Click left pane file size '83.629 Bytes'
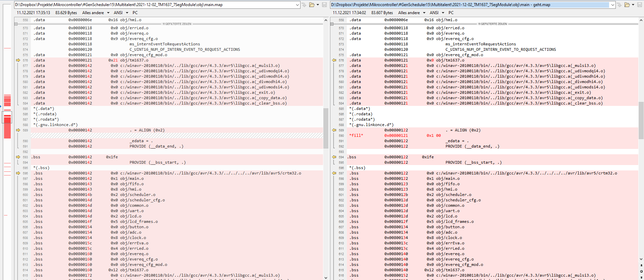Screen dimensions: 644x280 click(x=66, y=13)
